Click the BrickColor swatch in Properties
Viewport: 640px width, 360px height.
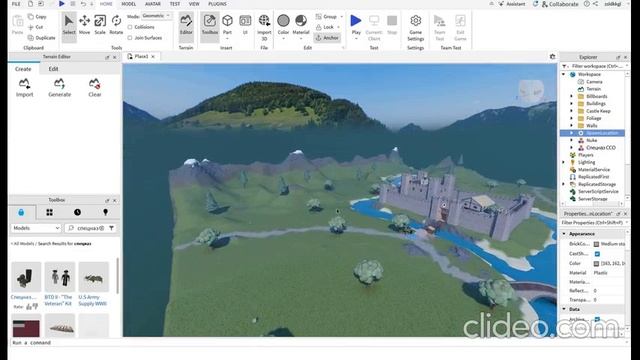[596, 244]
